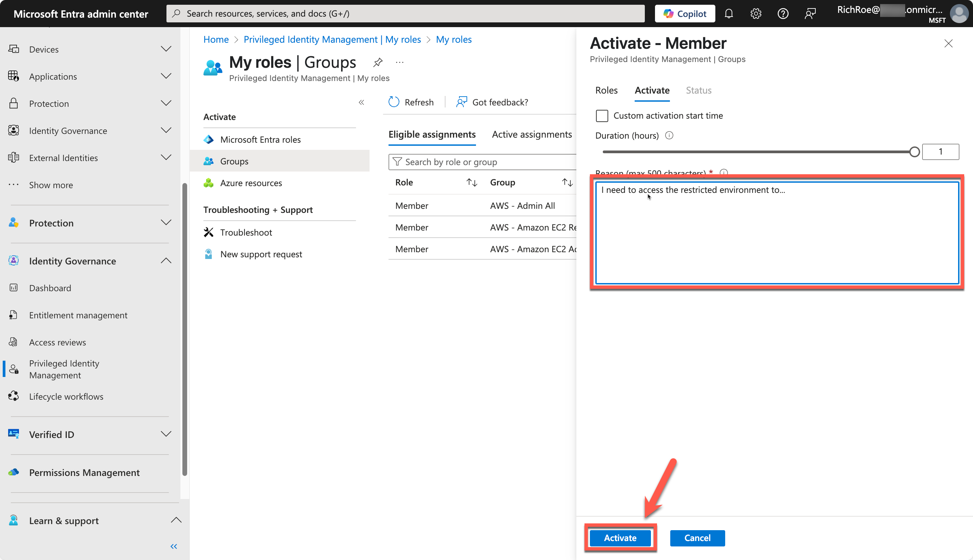Image resolution: width=973 pixels, height=560 pixels.
Task: Open the settings gear icon
Action: [x=755, y=14]
